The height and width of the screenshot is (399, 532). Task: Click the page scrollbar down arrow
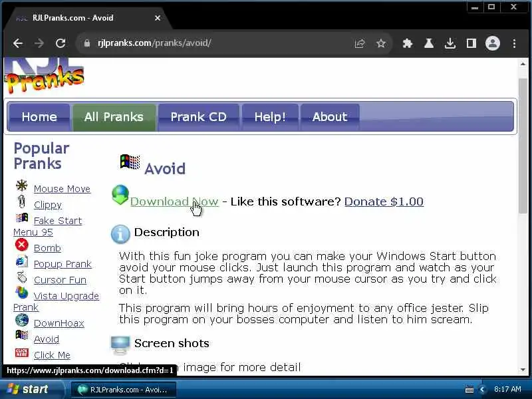coord(523,370)
